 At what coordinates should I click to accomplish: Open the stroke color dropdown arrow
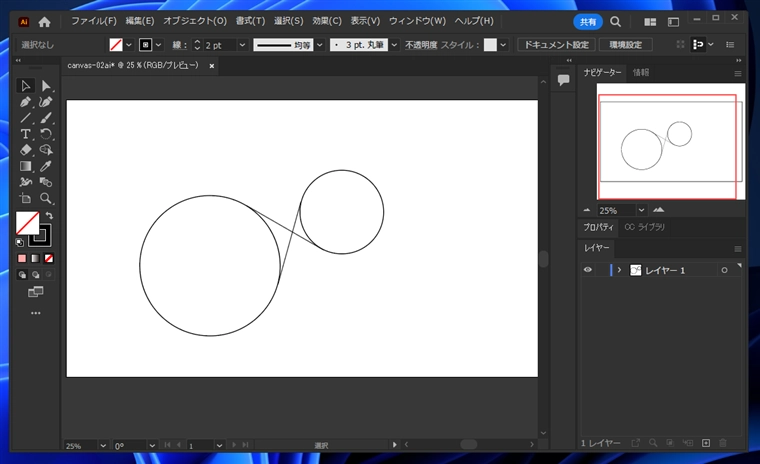158,45
